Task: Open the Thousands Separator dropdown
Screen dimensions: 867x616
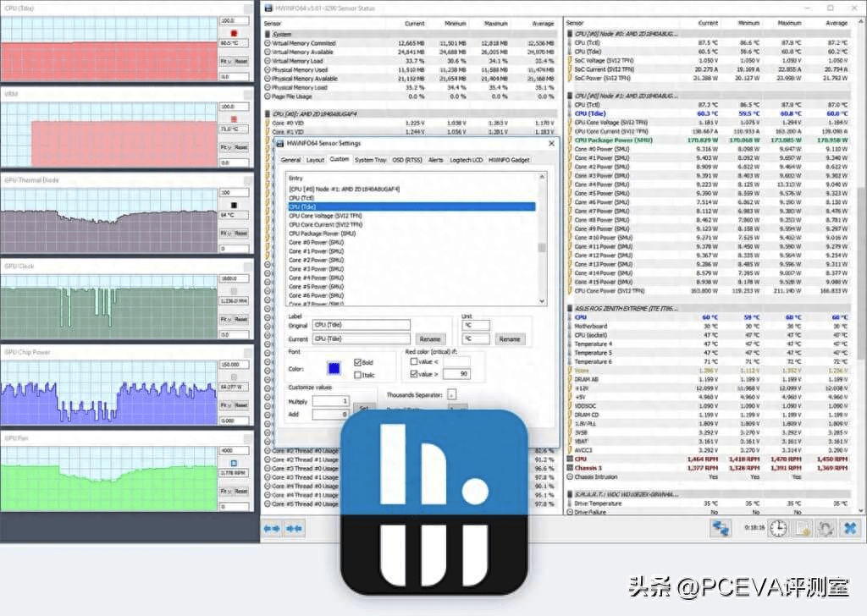Action: [x=451, y=394]
